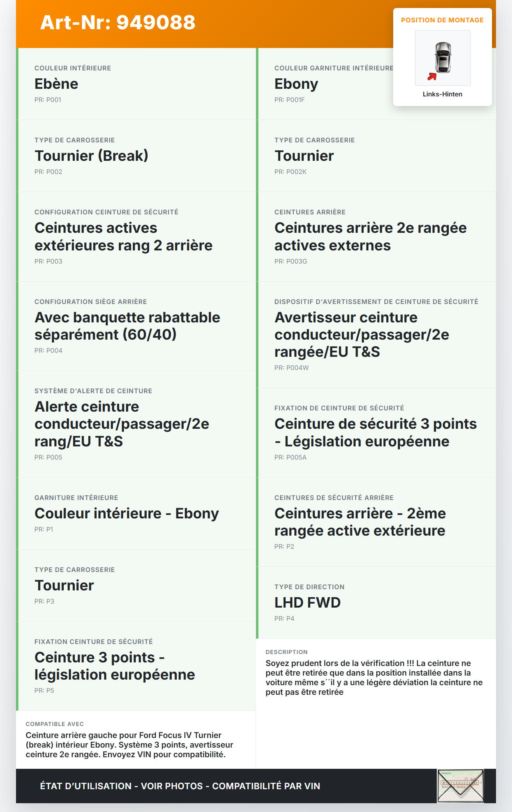Select the Ebène value with PR P001

(x=56, y=84)
